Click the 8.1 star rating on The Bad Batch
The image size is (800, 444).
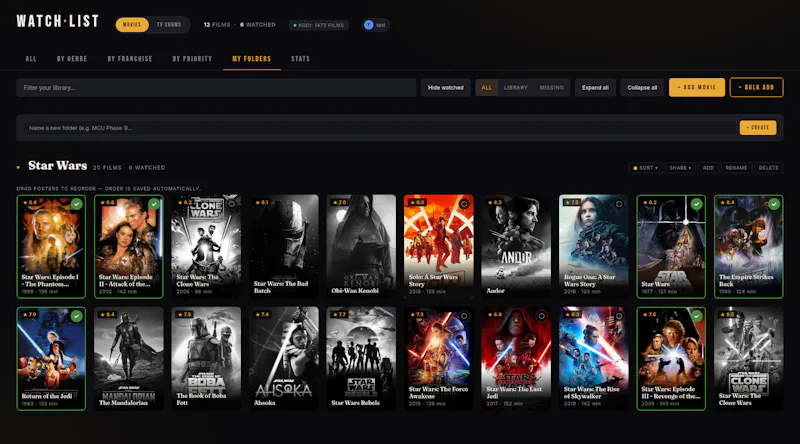click(262, 203)
